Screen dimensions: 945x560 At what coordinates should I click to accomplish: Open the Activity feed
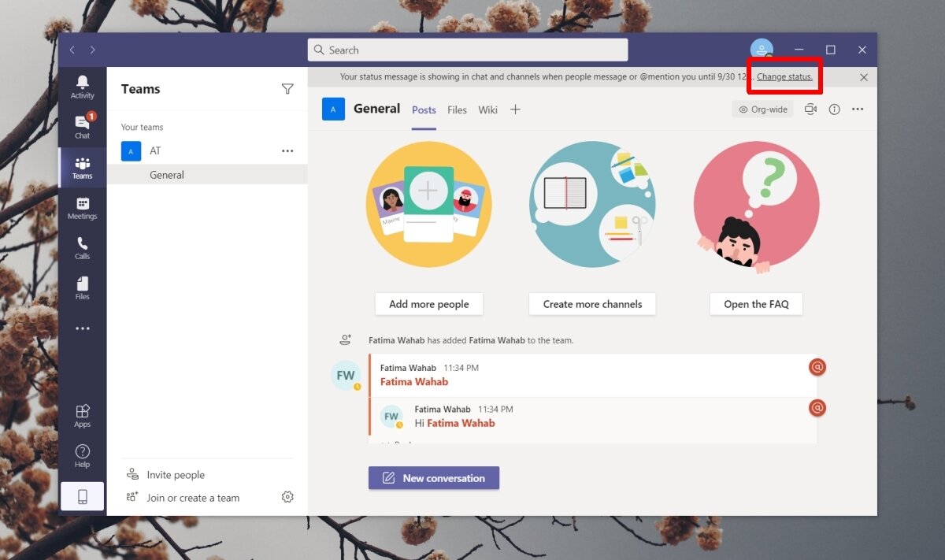[x=82, y=84]
